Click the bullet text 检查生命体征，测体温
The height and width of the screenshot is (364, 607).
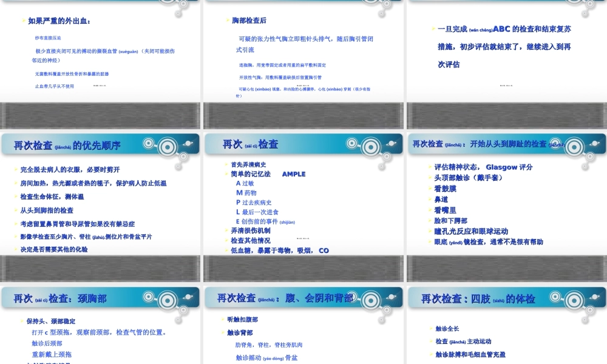coord(52,197)
